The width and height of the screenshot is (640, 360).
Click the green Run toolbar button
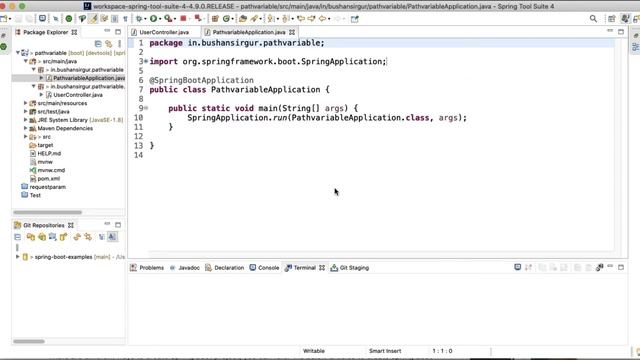point(153,19)
